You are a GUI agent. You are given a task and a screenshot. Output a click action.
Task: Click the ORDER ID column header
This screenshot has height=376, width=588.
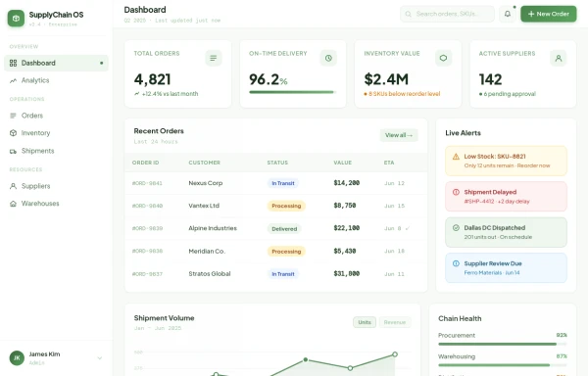point(145,163)
